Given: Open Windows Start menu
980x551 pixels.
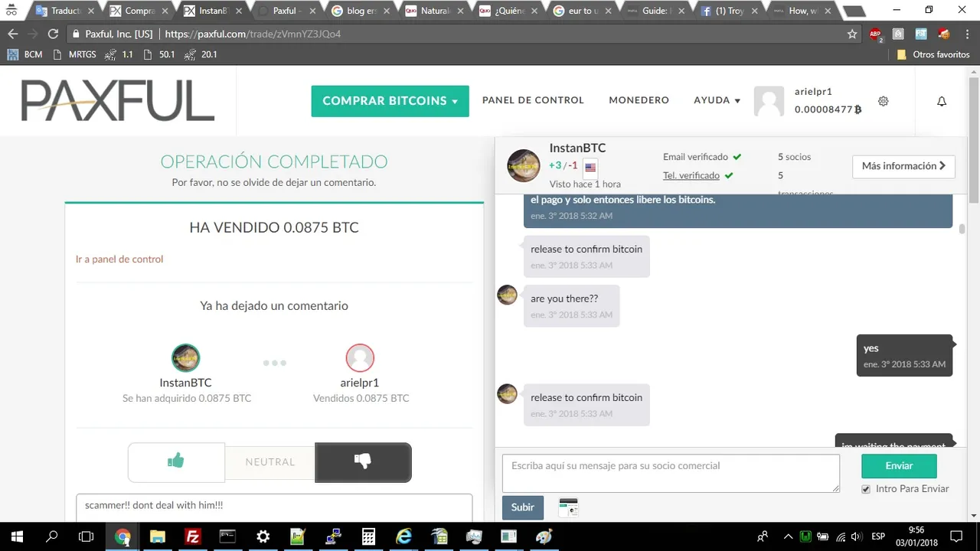Looking at the screenshot, I should [x=17, y=536].
